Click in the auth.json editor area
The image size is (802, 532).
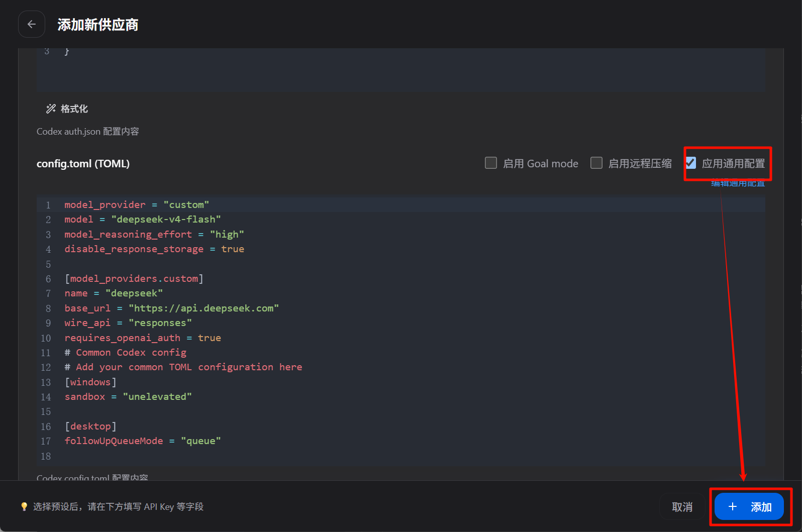point(401,70)
